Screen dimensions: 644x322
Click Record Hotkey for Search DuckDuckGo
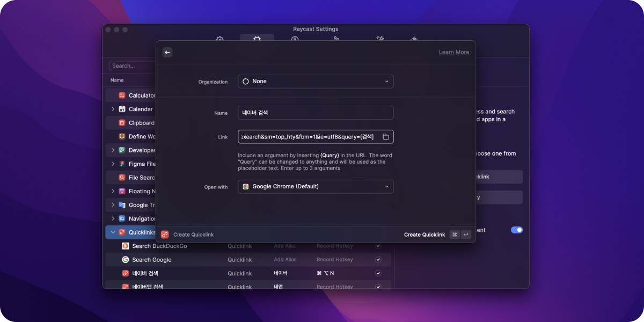(x=335, y=246)
